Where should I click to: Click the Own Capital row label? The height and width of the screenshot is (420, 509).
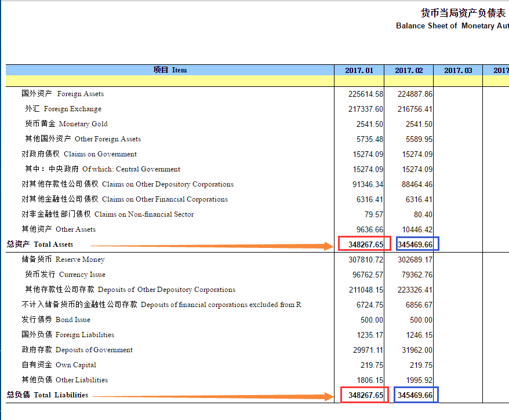click(x=60, y=364)
